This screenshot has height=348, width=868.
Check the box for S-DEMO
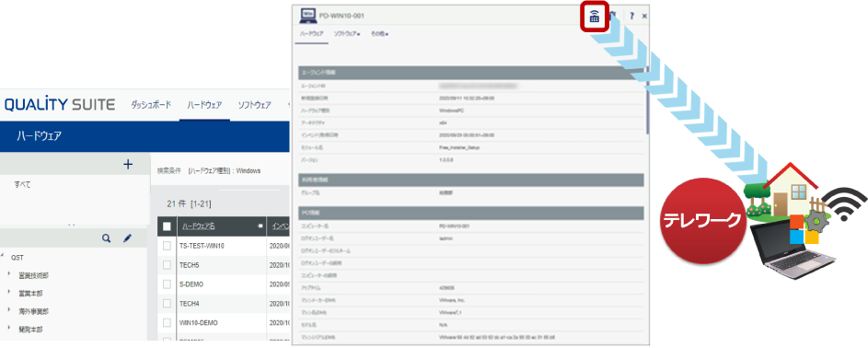click(x=167, y=284)
